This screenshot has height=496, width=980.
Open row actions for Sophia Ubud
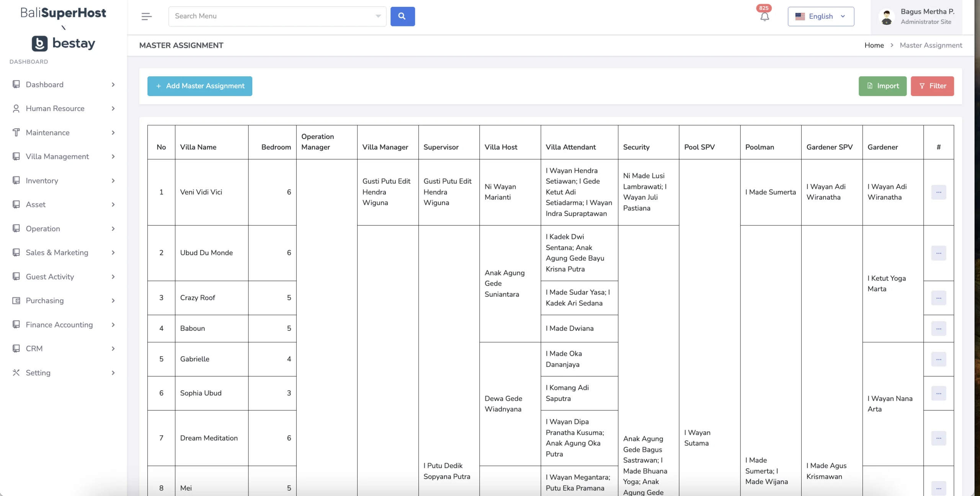(939, 393)
